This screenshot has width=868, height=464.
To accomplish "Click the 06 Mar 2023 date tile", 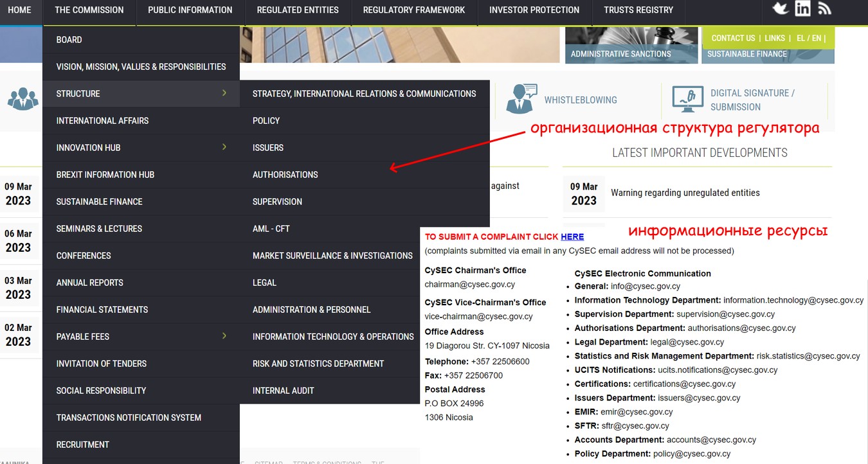I will (19, 241).
